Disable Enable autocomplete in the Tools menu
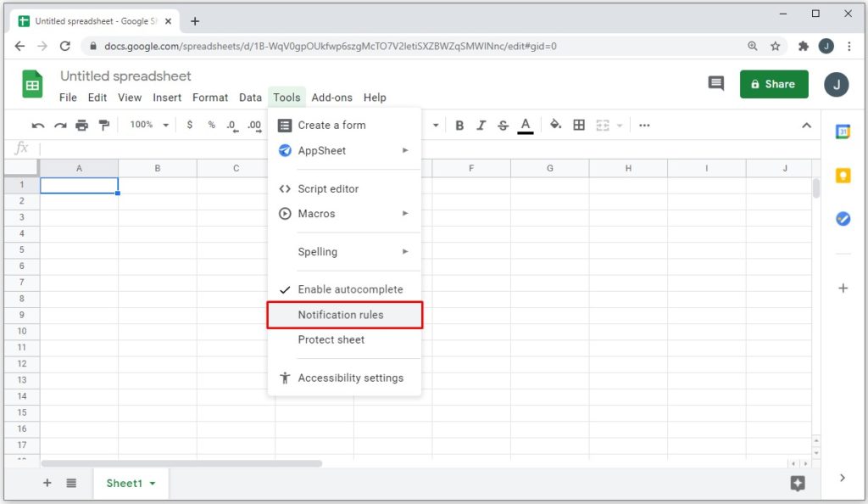The height and width of the screenshot is (504, 868). coord(350,288)
